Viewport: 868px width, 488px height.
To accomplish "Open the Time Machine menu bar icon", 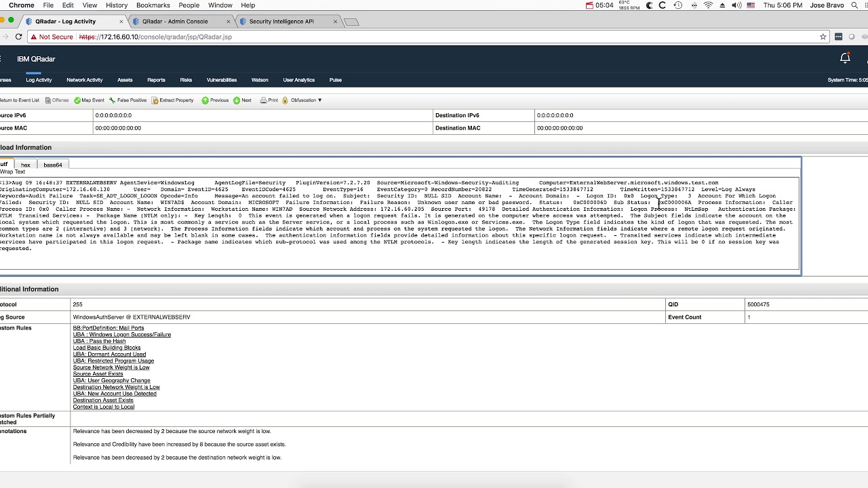I will (677, 5).
